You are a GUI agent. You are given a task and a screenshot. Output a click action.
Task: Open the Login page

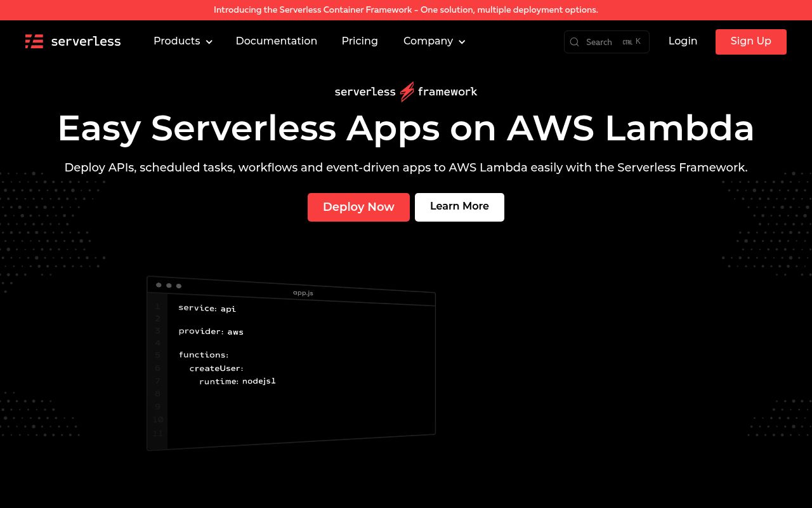coord(683,41)
